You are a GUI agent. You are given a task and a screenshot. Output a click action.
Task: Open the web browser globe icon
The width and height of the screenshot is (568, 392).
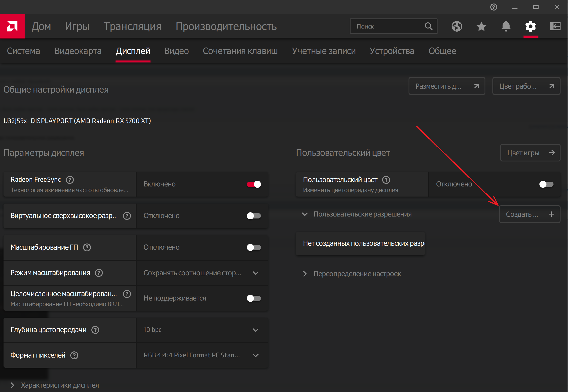pos(457,26)
